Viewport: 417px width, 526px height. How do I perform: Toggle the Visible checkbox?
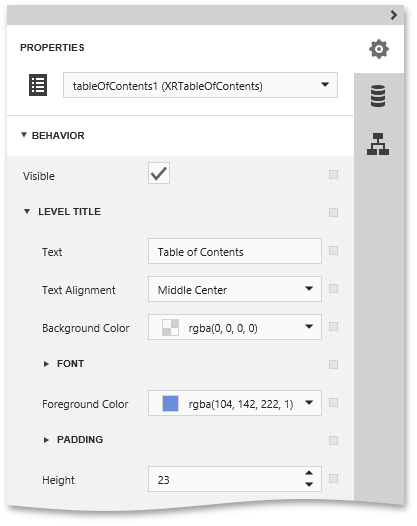tap(159, 173)
